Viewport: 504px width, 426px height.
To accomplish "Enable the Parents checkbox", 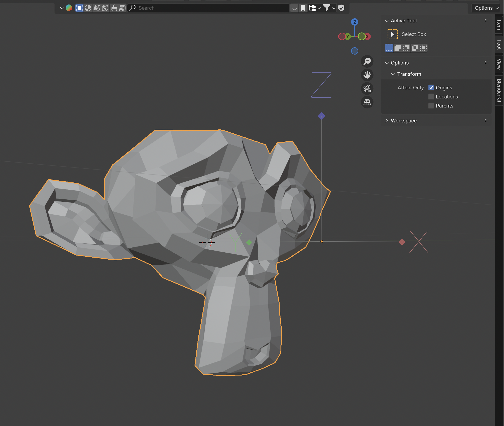I will (x=431, y=106).
